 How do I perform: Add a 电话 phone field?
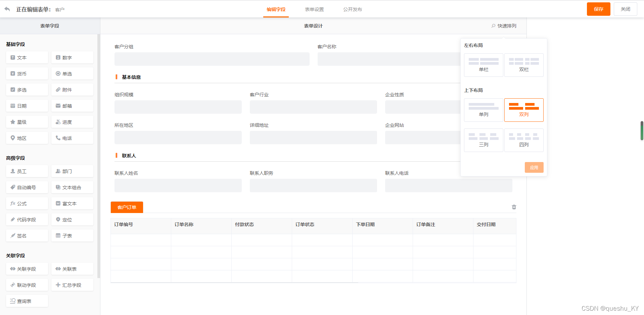[72, 138]
